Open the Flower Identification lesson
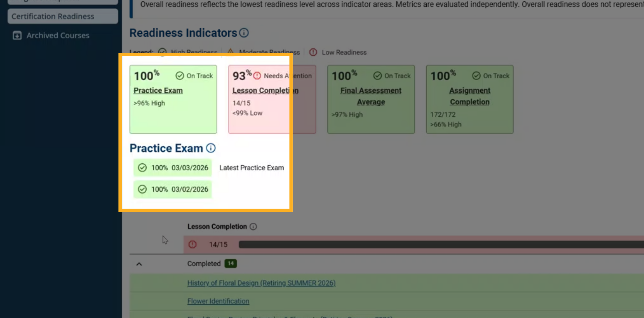 coord(218,301)
